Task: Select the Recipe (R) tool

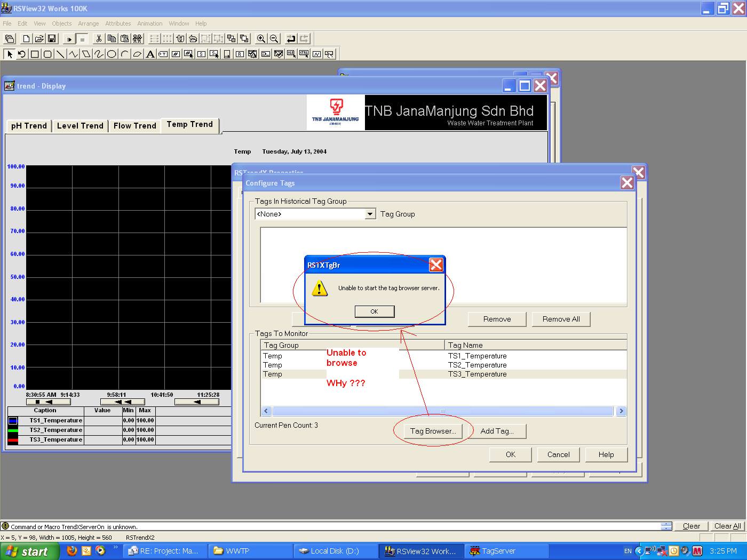Action: coord(240,54)
